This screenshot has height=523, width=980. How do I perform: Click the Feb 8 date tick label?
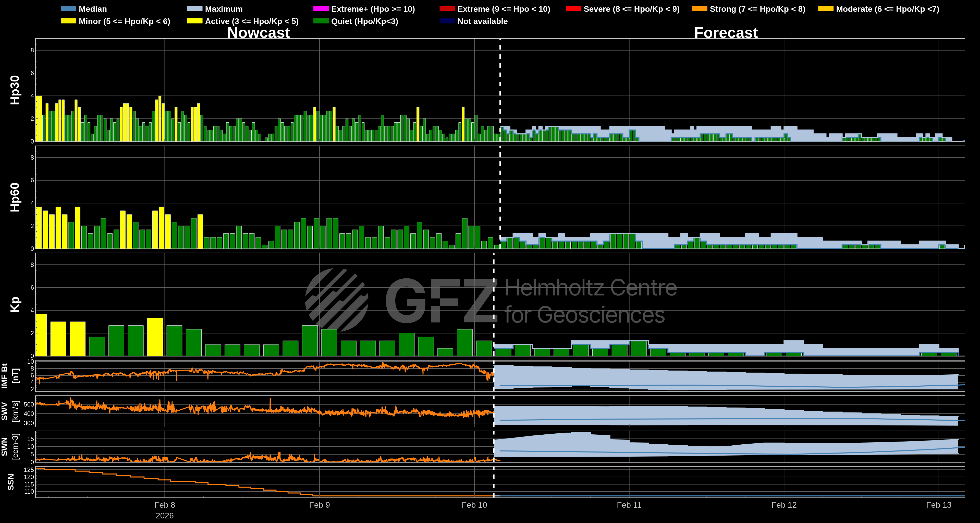(164, 505)
